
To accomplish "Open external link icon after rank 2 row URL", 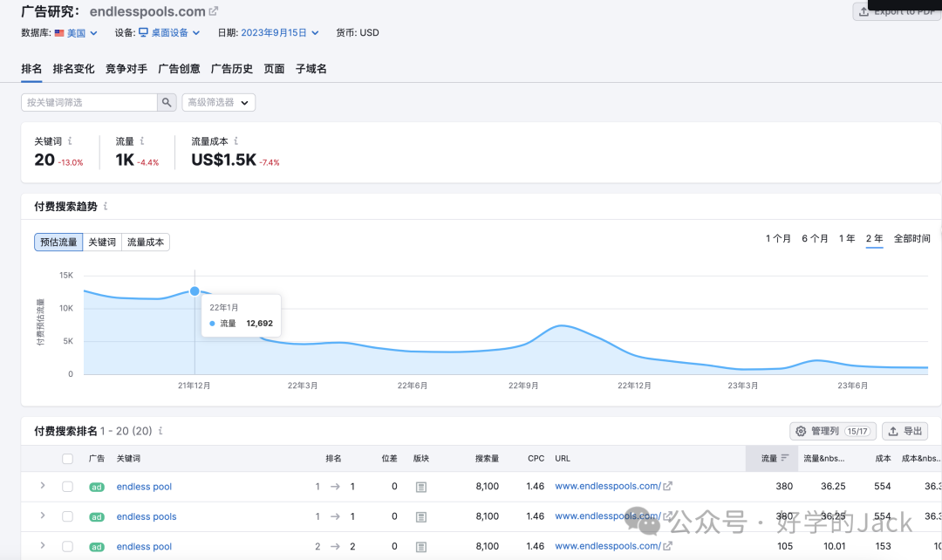I will [x=667, y=546].
